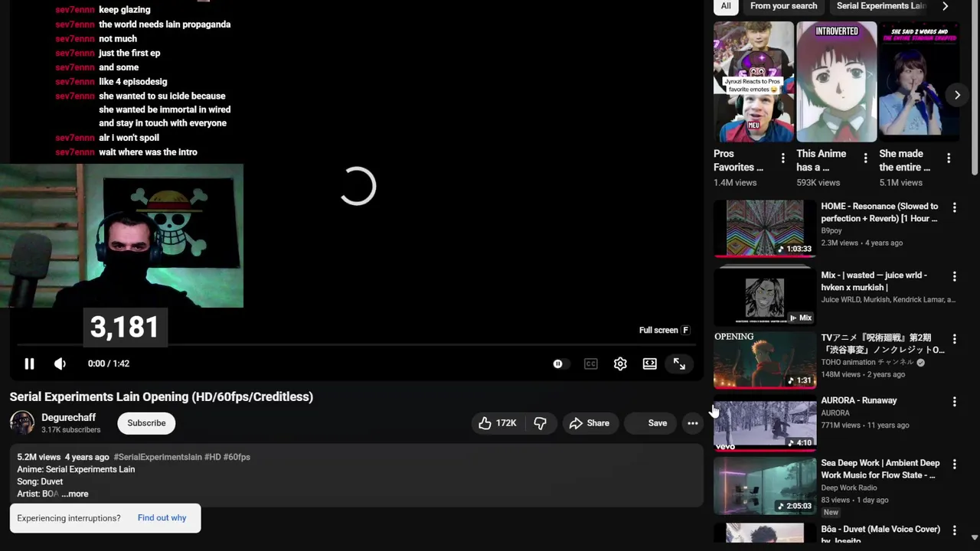Open the Deep Work Radio channel name

coord(849,487)
